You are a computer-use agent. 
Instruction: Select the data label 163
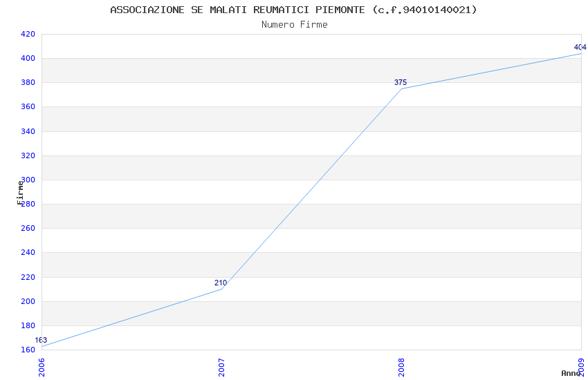[41, 340]
